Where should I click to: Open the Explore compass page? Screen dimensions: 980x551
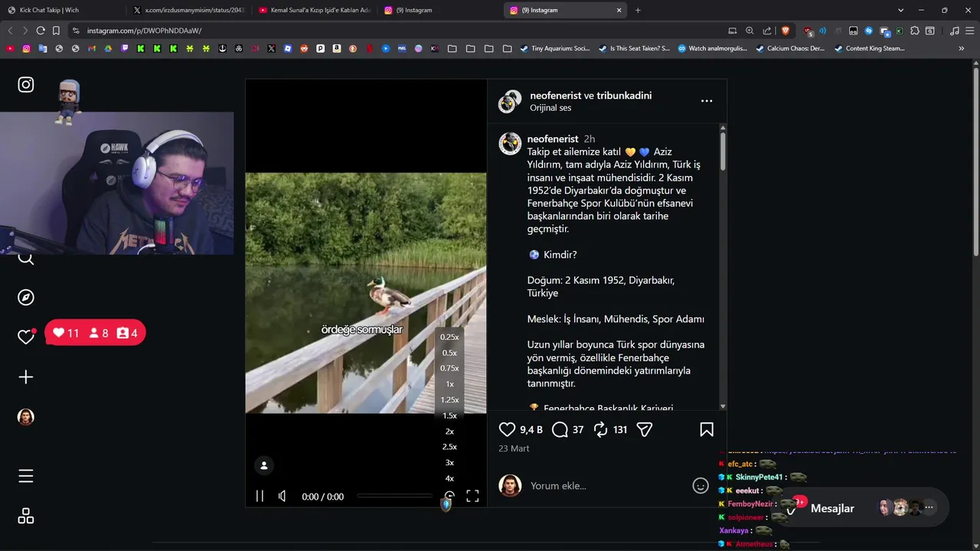coord(26,298)
